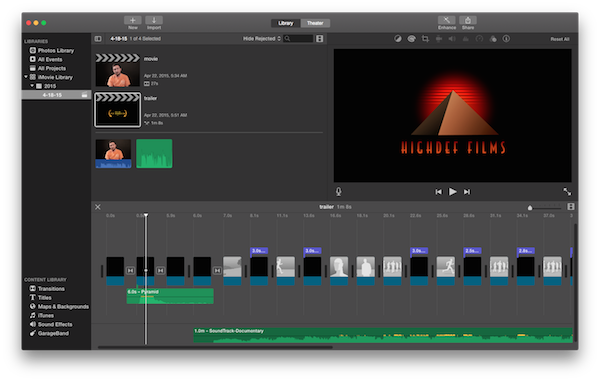
Task: Click the browser search magnifier icon
Action: coord(287,39)
